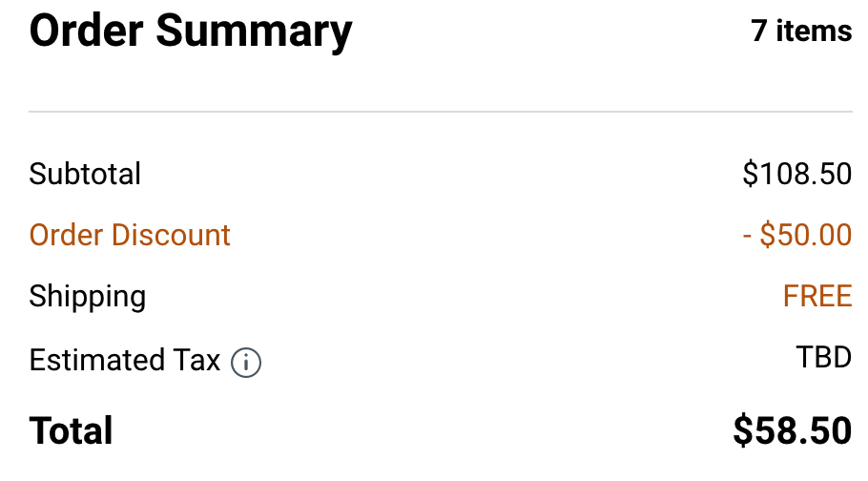Select the FREE shipping value
This screenshot has height=481, width=868.
click(x=817, y=296)
